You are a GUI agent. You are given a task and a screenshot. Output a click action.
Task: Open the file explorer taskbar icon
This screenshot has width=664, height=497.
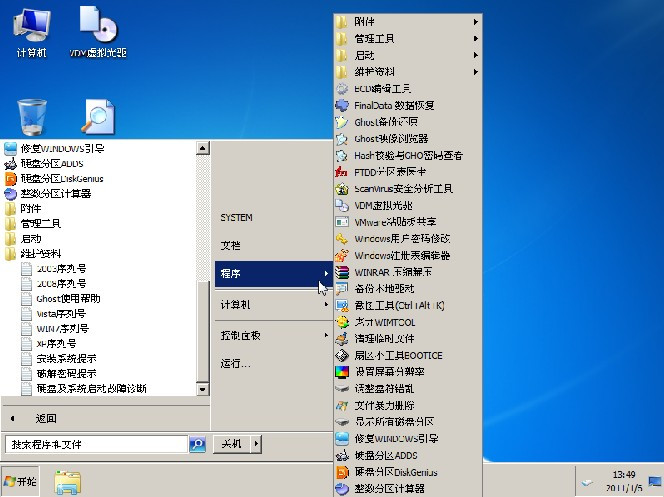click(68, 482)
